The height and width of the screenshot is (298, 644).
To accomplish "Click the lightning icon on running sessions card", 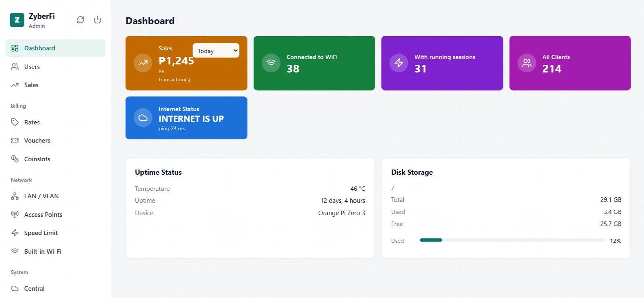I will click(399, 63).
